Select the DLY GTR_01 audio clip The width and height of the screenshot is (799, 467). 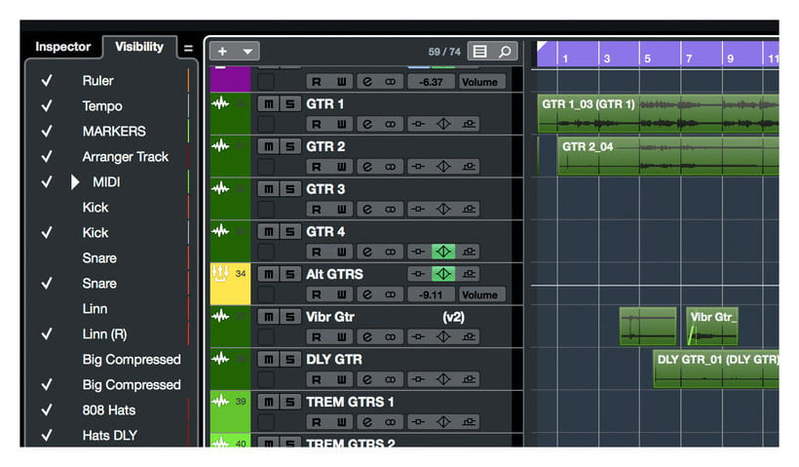click(716, 369)
